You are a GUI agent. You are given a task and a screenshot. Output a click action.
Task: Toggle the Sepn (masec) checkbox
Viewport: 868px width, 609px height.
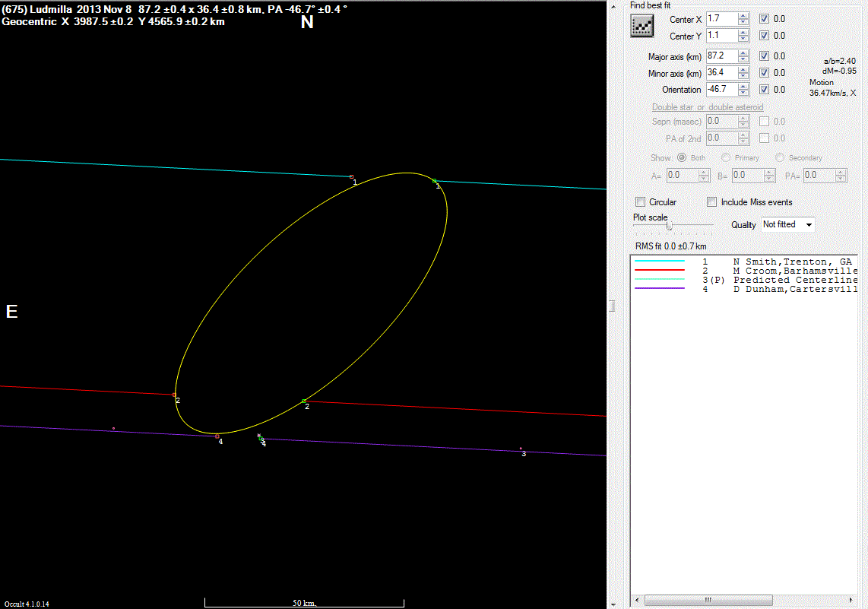click(x=764, y=121)
